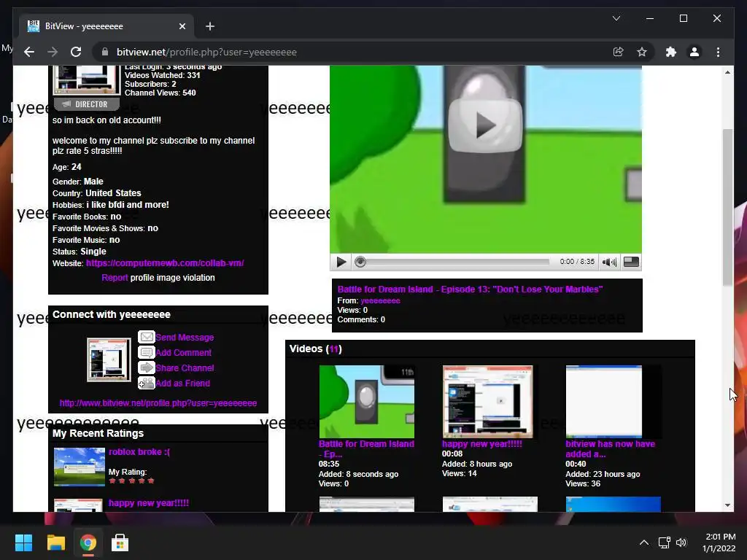Click the page scrollbar up arrow

727,72
